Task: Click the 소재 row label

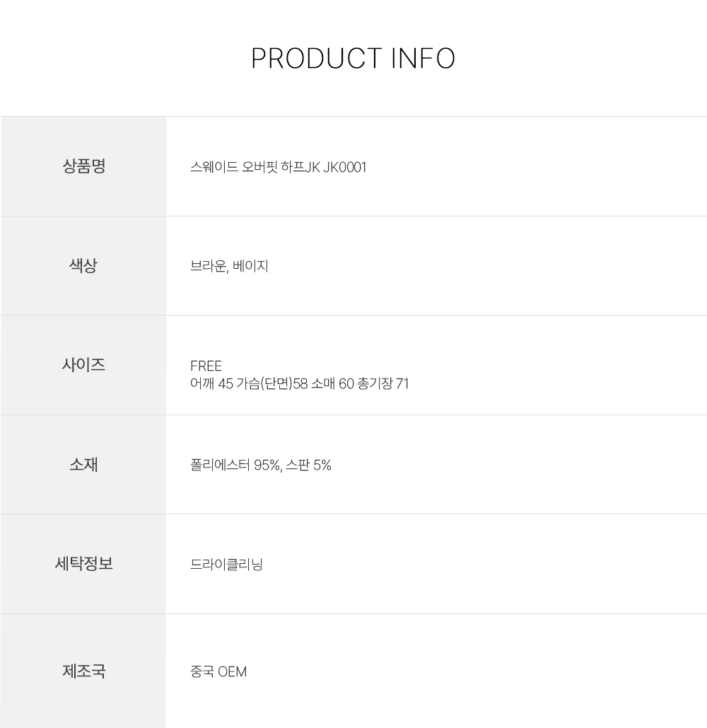Action: click(83, 465)
